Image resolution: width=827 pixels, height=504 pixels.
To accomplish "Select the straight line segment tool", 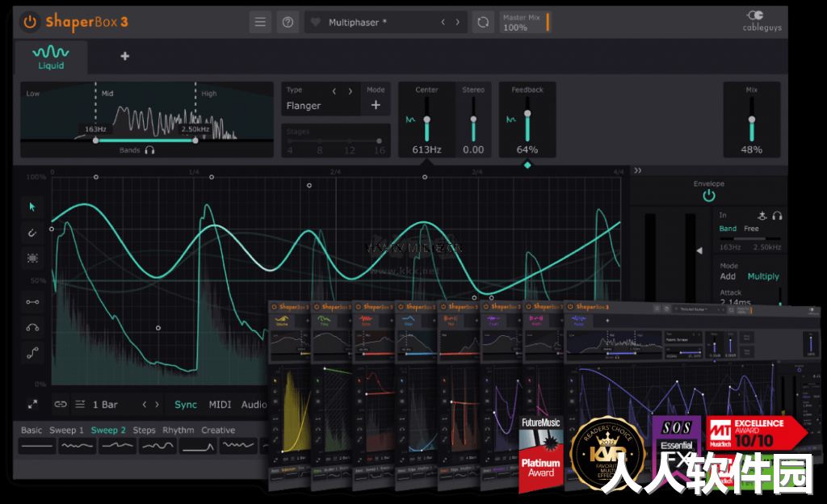I will (x=32, y=302).
